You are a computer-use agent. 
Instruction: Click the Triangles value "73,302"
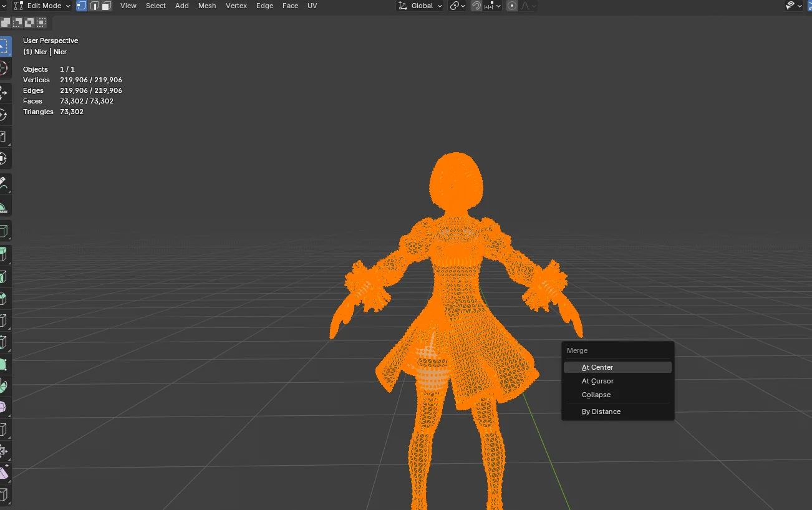click(72, 112)
